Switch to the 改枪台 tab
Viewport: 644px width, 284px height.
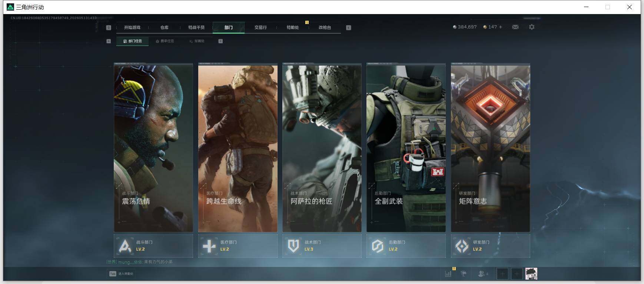[325, 27]
